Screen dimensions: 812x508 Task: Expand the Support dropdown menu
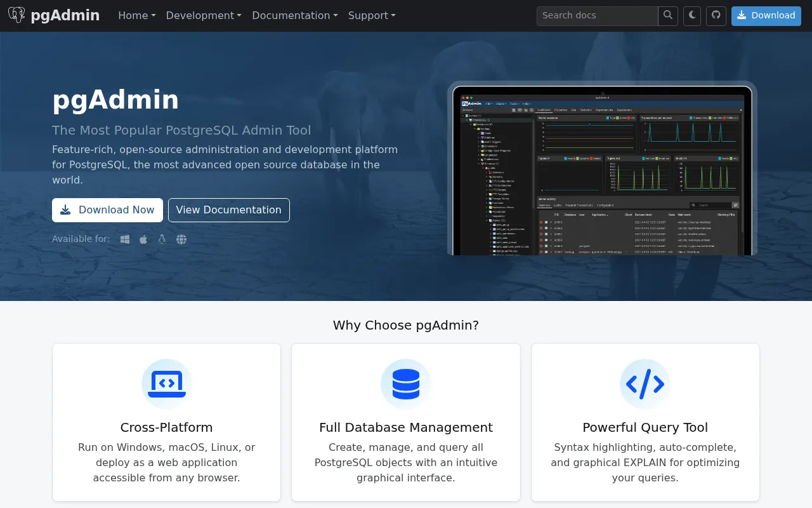pos(372,16)
